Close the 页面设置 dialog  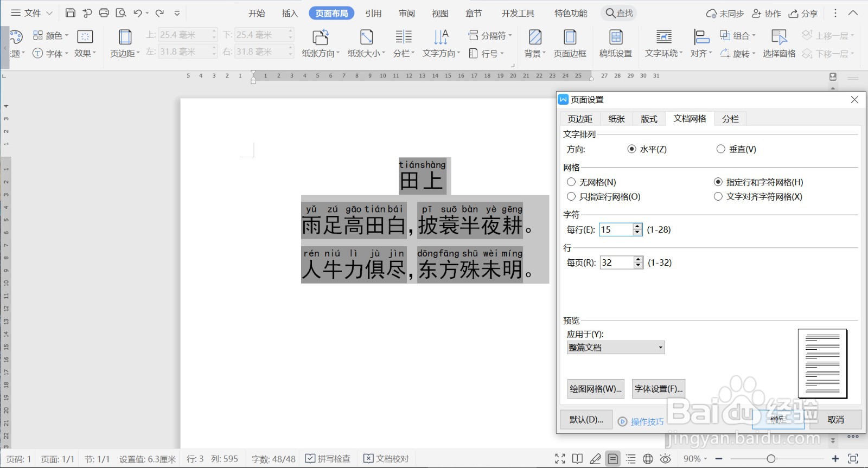(854, 100)
